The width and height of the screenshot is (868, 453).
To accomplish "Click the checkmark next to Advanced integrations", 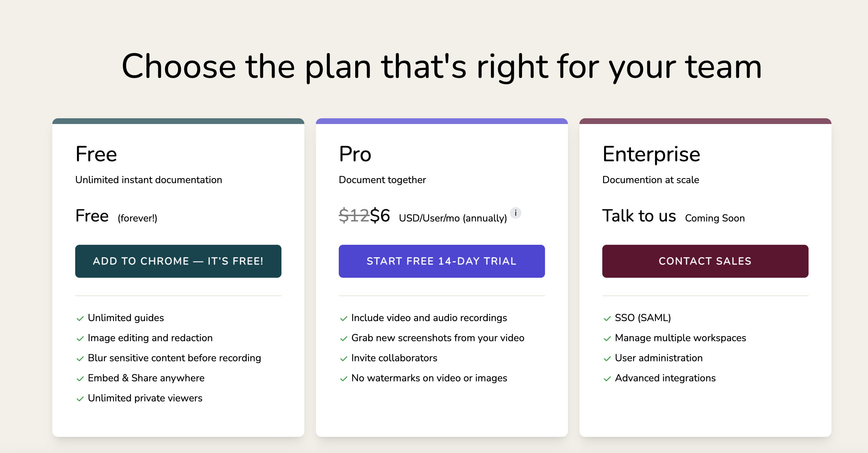I will tap(607, 378).
